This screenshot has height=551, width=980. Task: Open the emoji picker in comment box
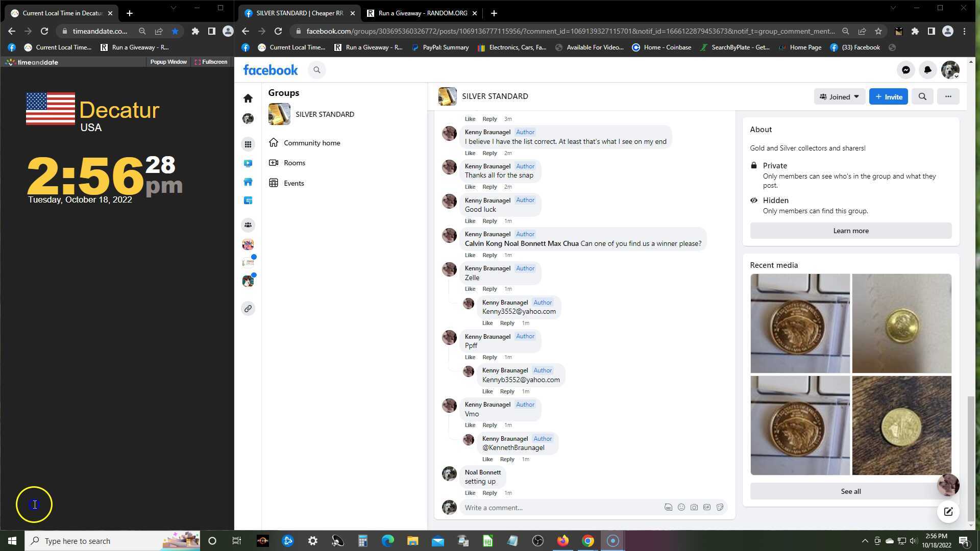click(x=681, y=508)
